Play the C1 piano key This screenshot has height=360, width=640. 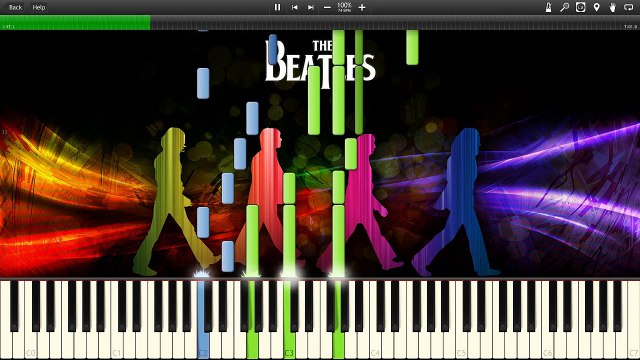(x=117, y=320)
